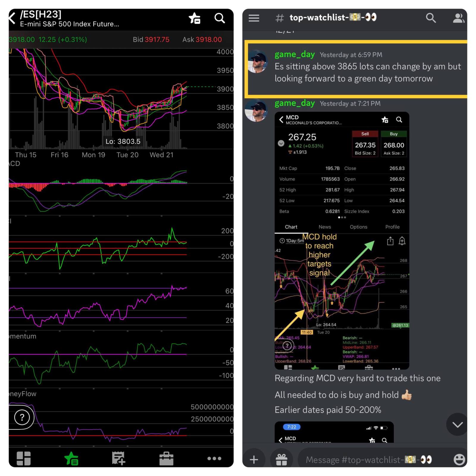Screen dimensions: 476x476
Task: Click game_day username on 7:21 PM message
Action: pos(295,103)
